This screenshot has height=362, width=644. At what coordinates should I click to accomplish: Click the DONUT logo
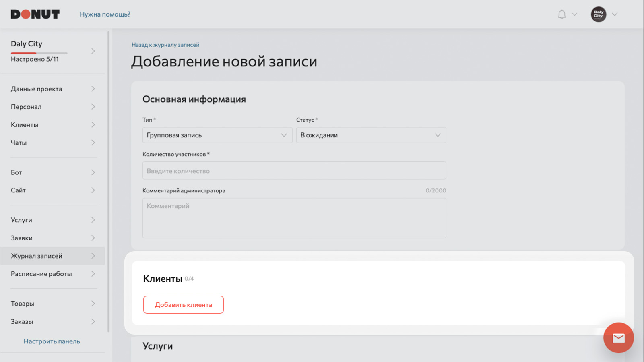coord(35,14)
